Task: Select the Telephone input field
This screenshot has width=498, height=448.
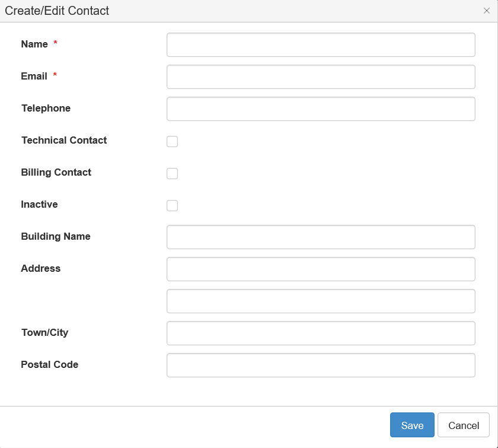Action: pyautogui.click(x=321, y=109)
